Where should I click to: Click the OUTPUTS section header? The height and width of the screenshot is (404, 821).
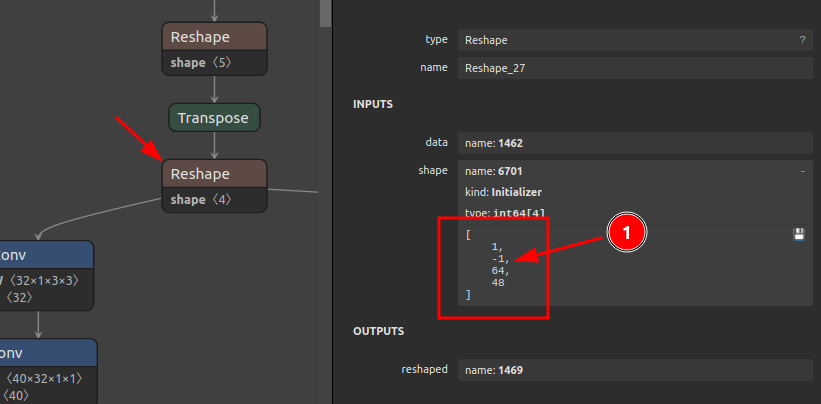[379, 331]
